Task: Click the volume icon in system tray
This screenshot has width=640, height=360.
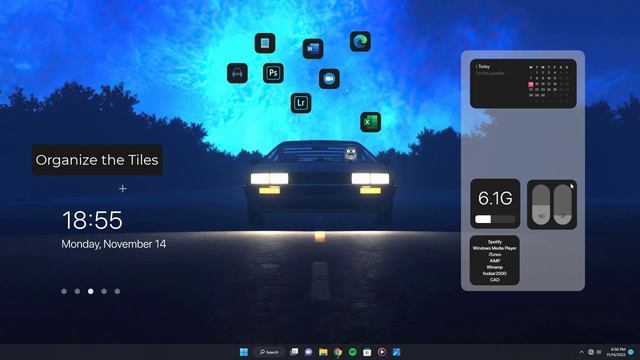Action: pos(599,352)
